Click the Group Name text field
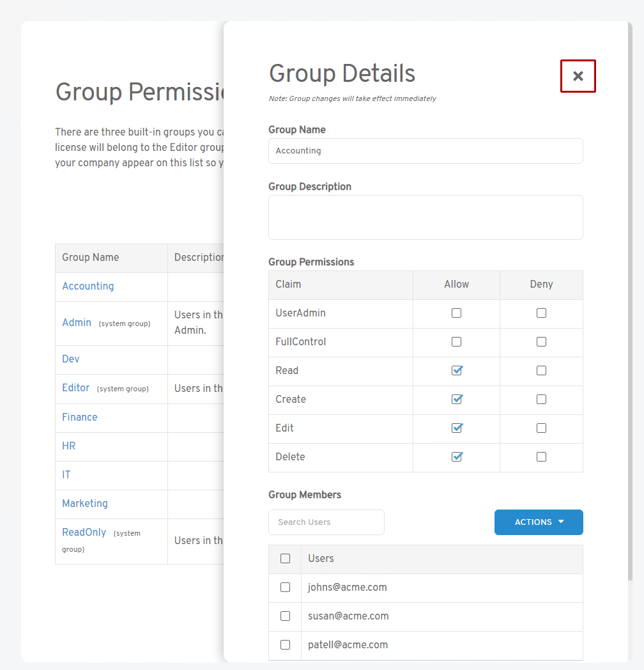The width and height of the screenshot is (644, 670). [x=425, y=151]
